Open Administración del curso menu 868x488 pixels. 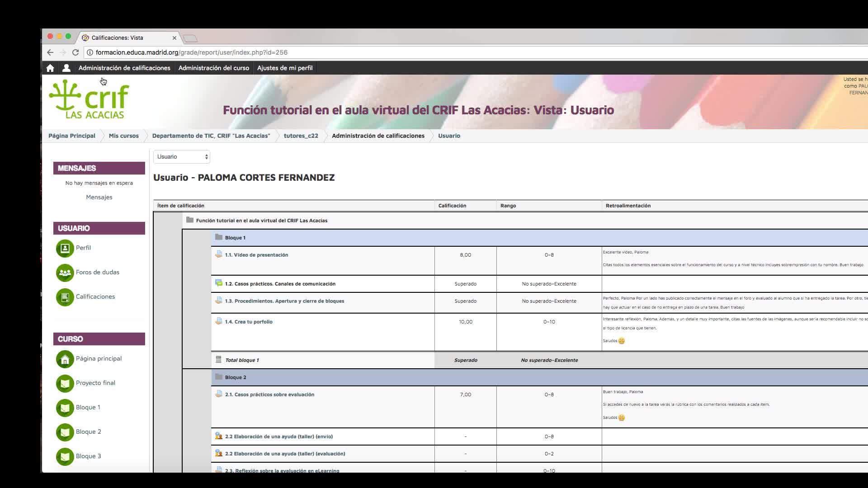coord(213,68)
